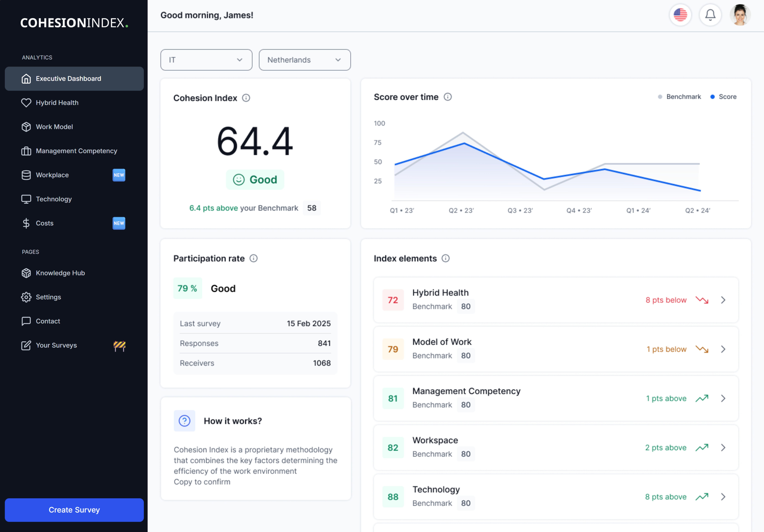Click the Q2 • 23' axis label
The image size is (764, 532).
point(461,210)
